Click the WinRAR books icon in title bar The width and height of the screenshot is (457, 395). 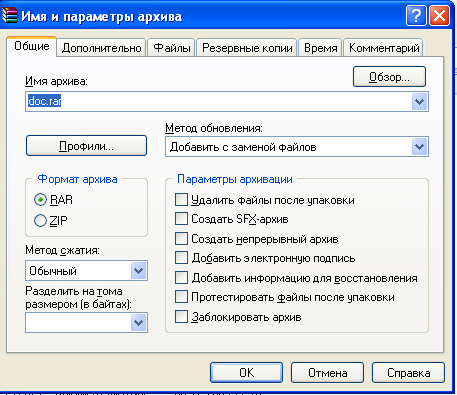pos(9,16)
